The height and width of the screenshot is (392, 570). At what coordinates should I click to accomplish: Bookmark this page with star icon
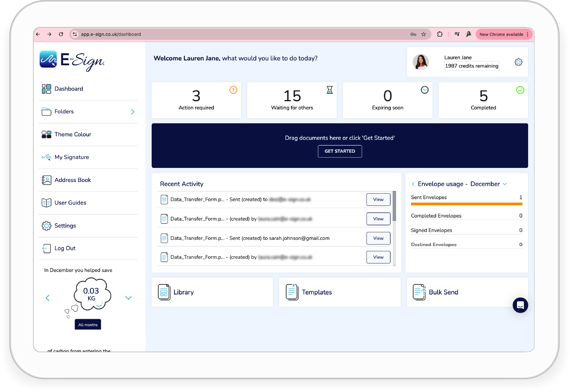click(424, 34)
